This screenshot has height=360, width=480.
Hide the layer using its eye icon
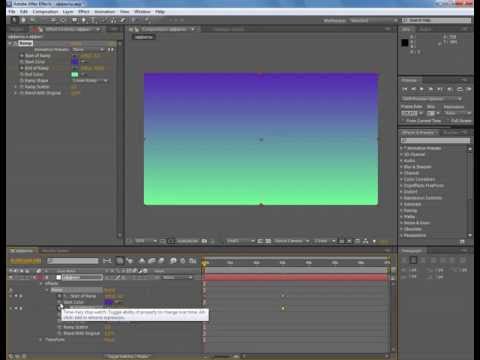click(11, 277)
